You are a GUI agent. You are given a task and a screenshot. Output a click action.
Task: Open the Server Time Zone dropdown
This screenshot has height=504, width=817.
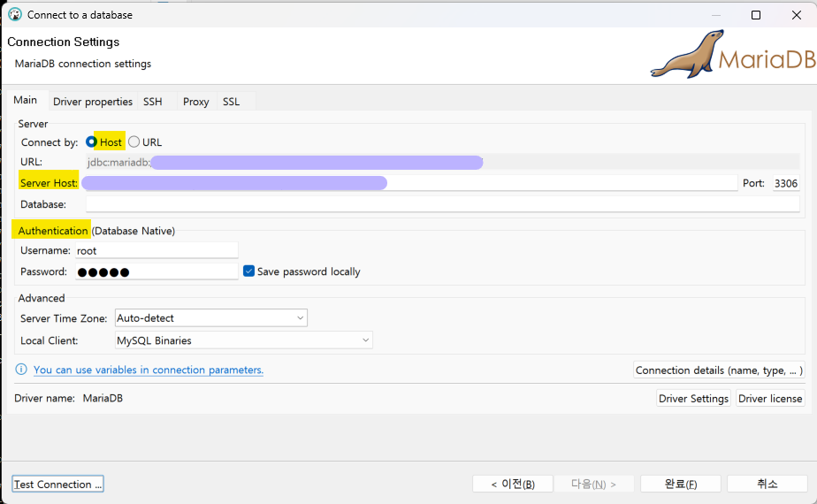(x=211, y=318)
